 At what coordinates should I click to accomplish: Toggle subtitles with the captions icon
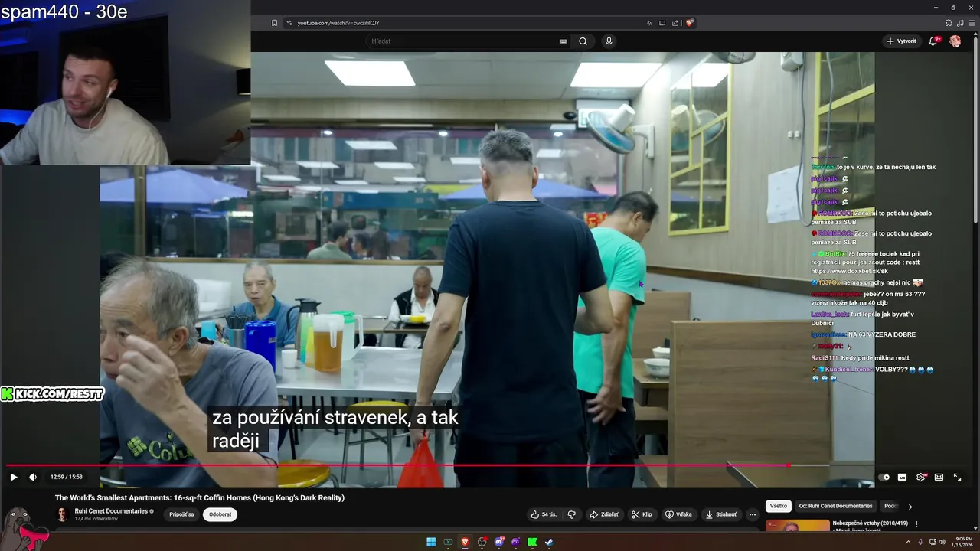click(902, 477)
